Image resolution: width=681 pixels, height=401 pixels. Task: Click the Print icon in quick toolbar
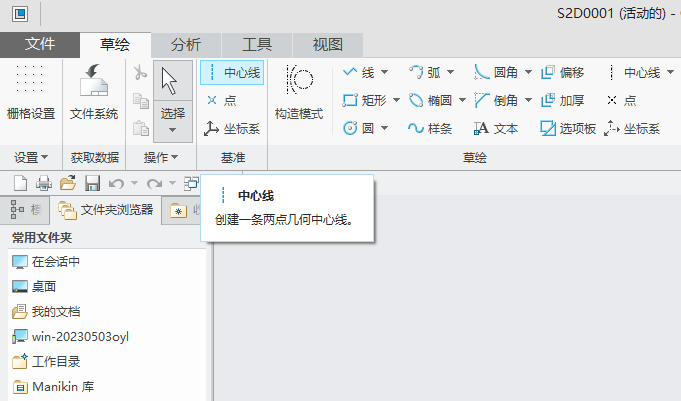point(44,183)
